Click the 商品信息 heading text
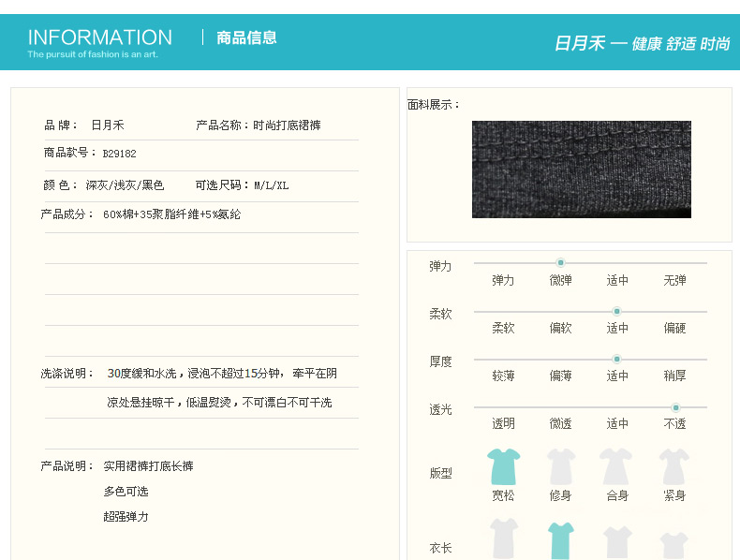This screenshot has width=740, height=560. (246, 37)
